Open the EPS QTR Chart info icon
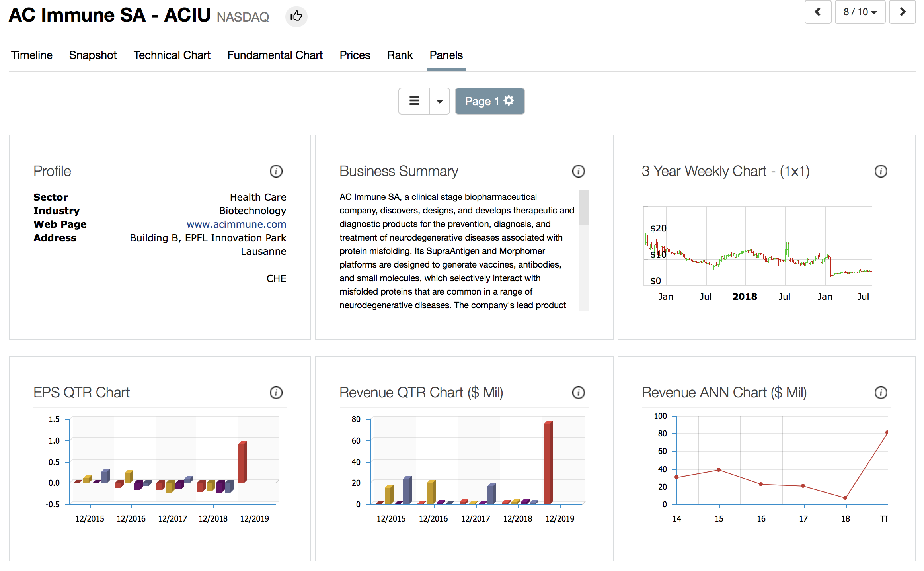The height and width of the screenshot is (571, 924). pos(276,393)
